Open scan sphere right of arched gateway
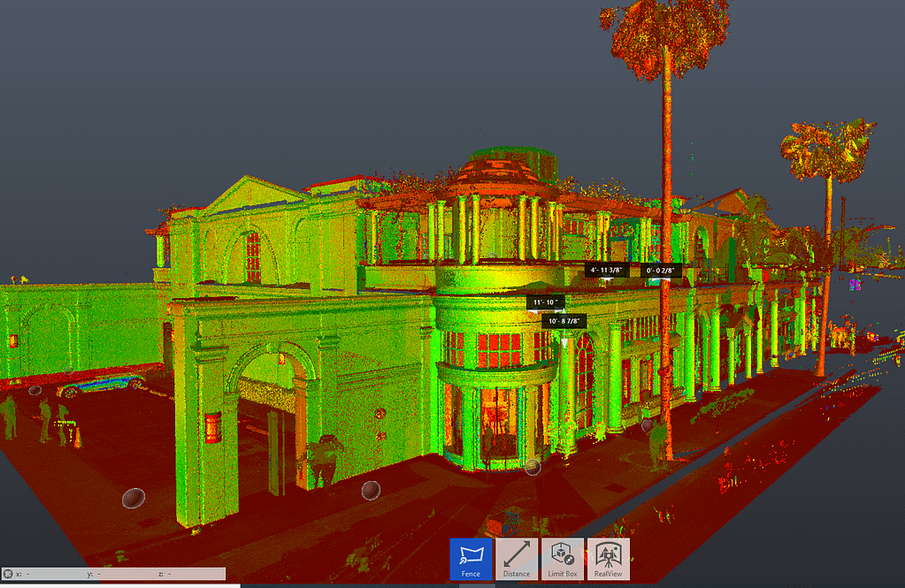This screenshot has width=905, height=588. tap(371, 489)
